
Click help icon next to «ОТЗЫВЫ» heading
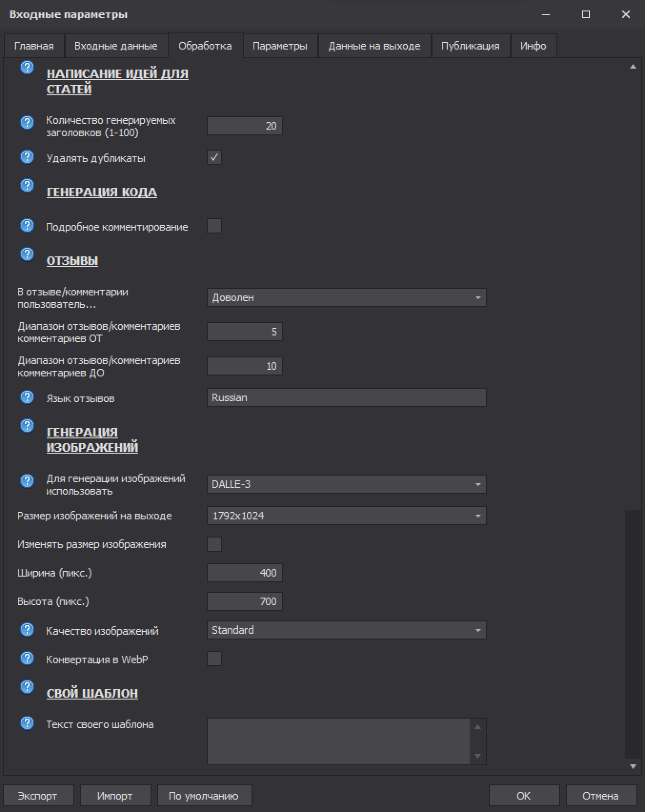pos(27,254)
